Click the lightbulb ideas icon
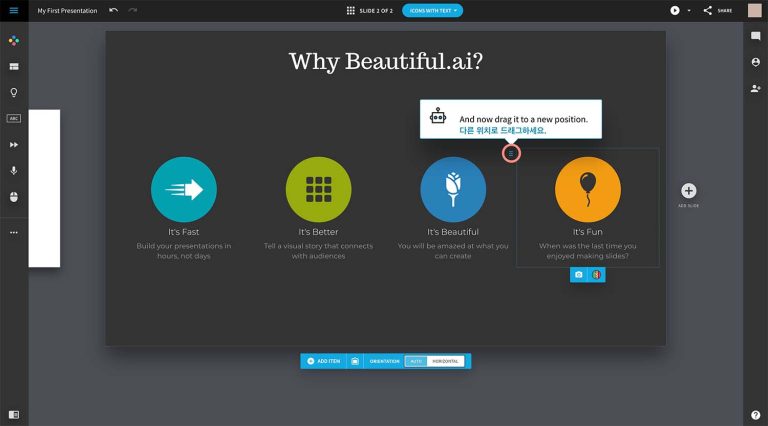The image size is (768, 426). 14,92
